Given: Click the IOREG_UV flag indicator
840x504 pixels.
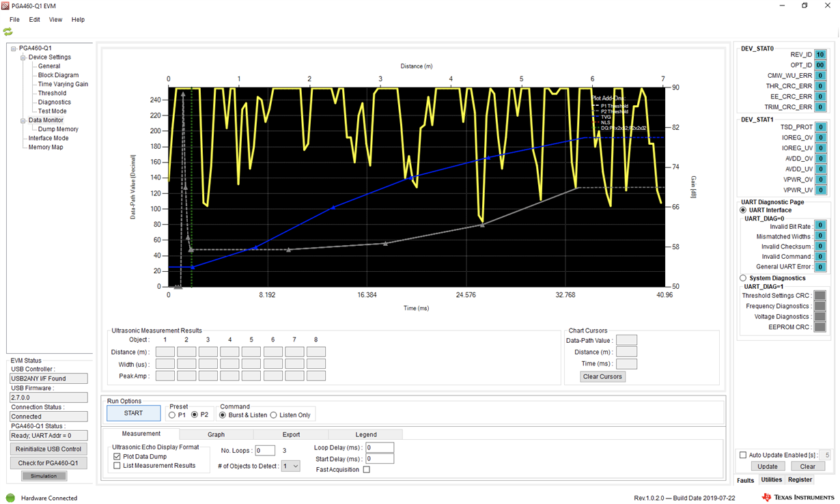Looking at the screenshot, I should click(x=820, y=148).
